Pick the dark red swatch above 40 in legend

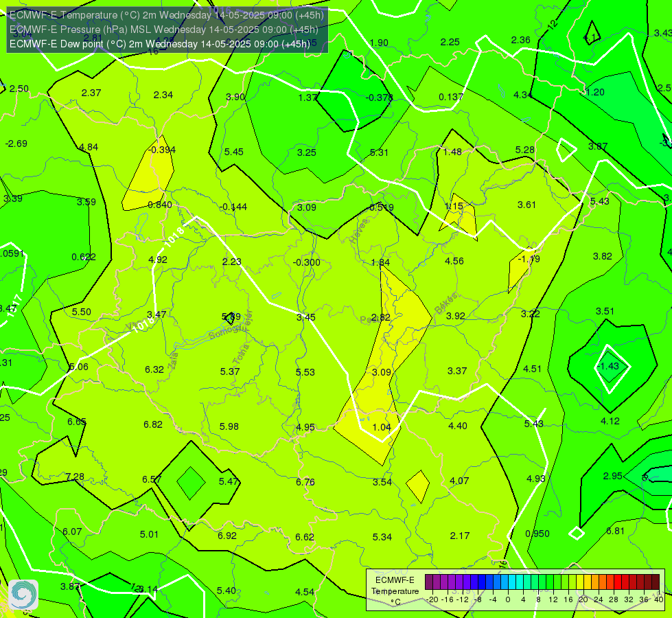point(656,582)
